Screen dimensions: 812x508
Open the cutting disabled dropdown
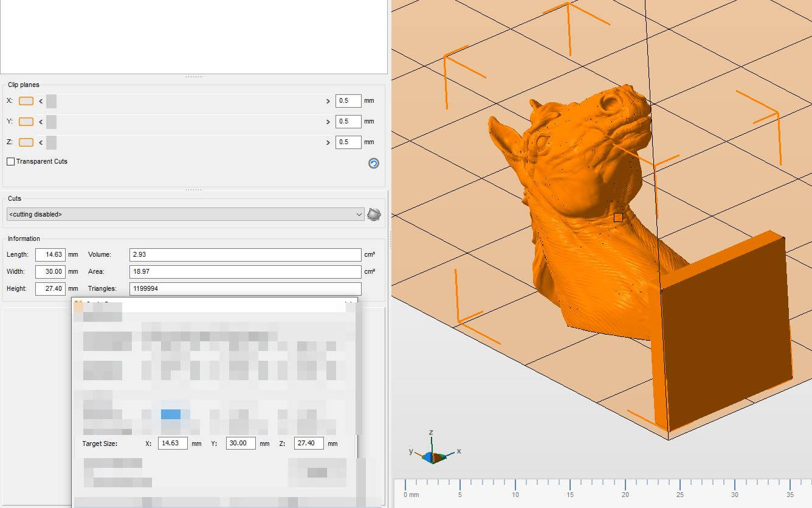(185, 214)
